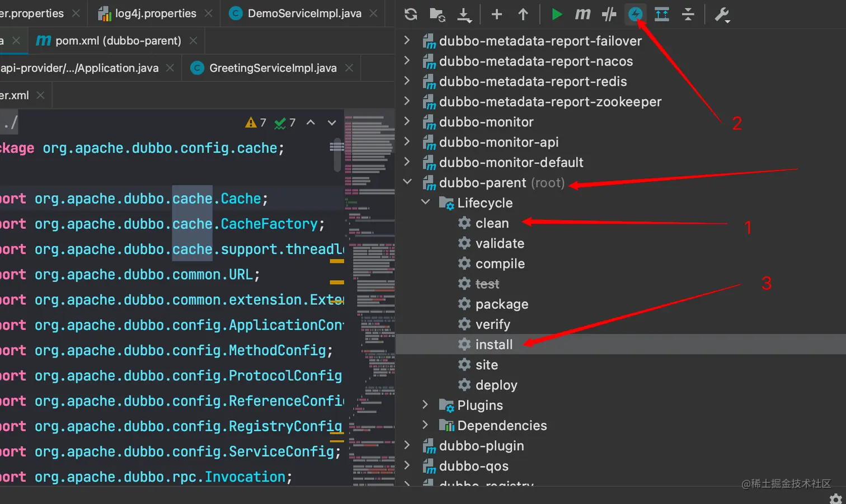The height and width of the screenshot is (504, 846).
Task: Close the Application.java tab
Action: point(170,68)
